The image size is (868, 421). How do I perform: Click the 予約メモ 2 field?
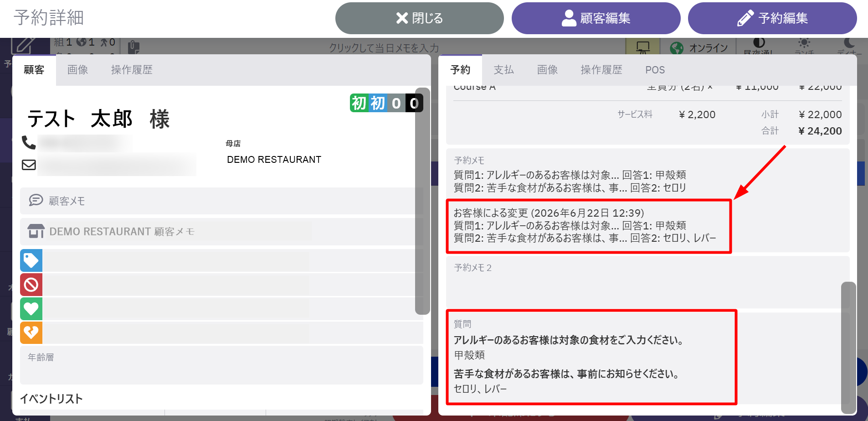647,282
